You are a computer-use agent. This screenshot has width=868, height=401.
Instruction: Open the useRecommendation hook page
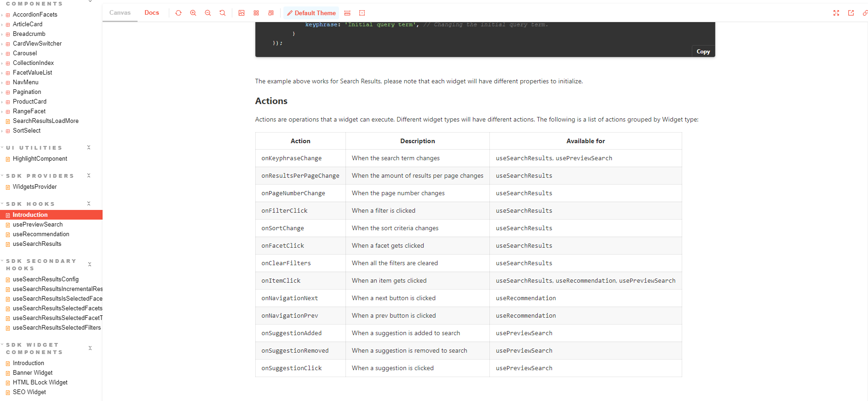(41, 234)
